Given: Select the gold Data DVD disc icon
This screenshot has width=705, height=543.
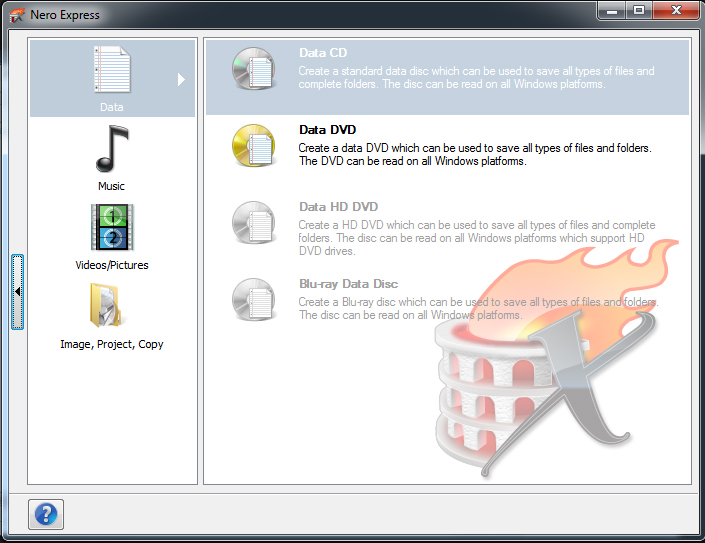Looking at the screenshot, I should point(252,146).
